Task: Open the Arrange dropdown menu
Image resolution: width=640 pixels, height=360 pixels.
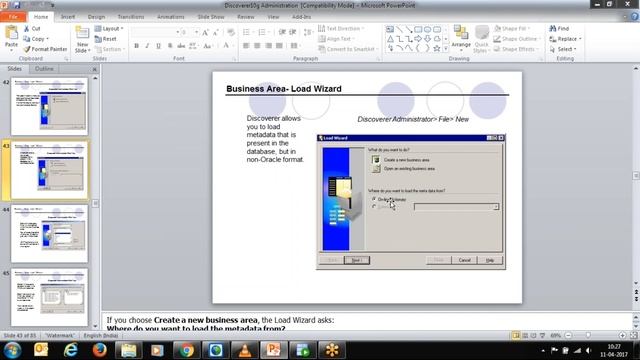Action: [461, 38]
